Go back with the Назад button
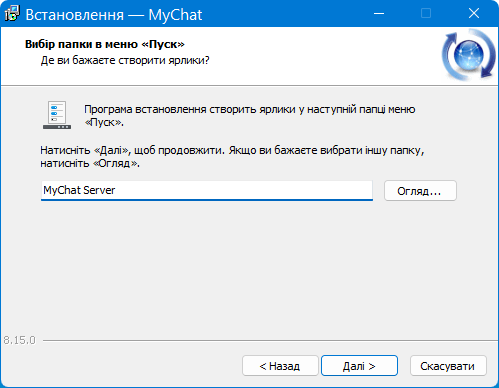The image size is (499, 388). [x=280, y=366]
